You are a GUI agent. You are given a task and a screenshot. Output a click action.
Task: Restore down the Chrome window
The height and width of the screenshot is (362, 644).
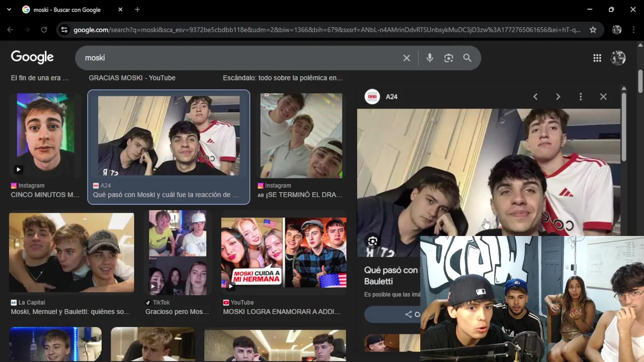(x=611, y=10)
